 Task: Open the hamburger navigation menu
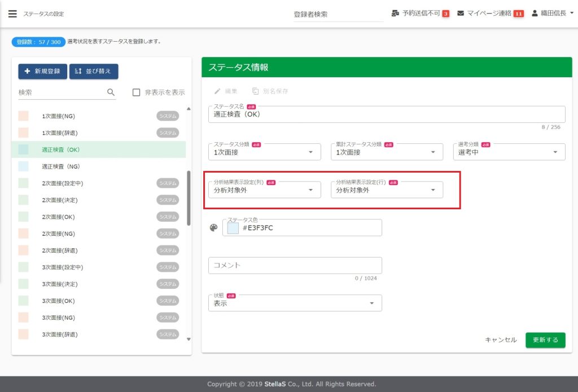point(12,14)
